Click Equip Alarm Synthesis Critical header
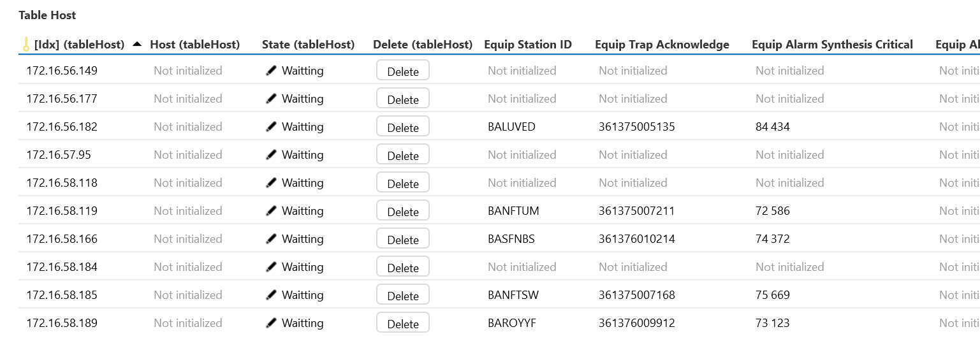The image size is (980, 355). [832, 45]
